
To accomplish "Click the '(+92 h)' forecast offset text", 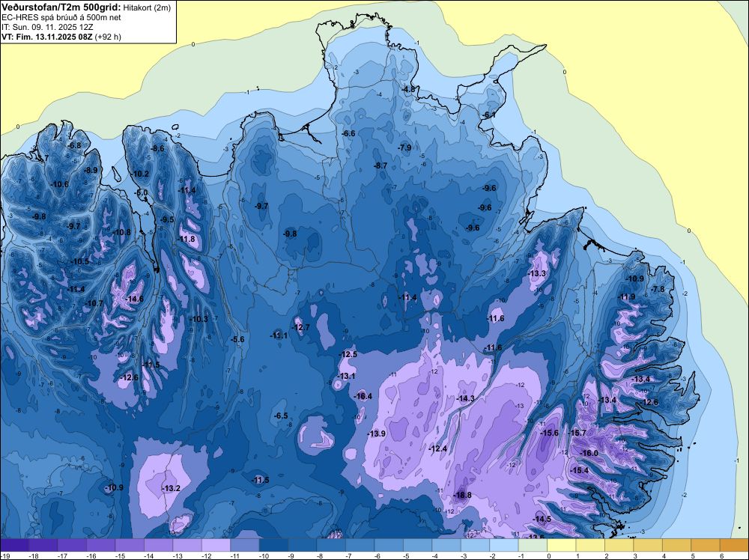I will pyautogui.click(x=108, y=37).
